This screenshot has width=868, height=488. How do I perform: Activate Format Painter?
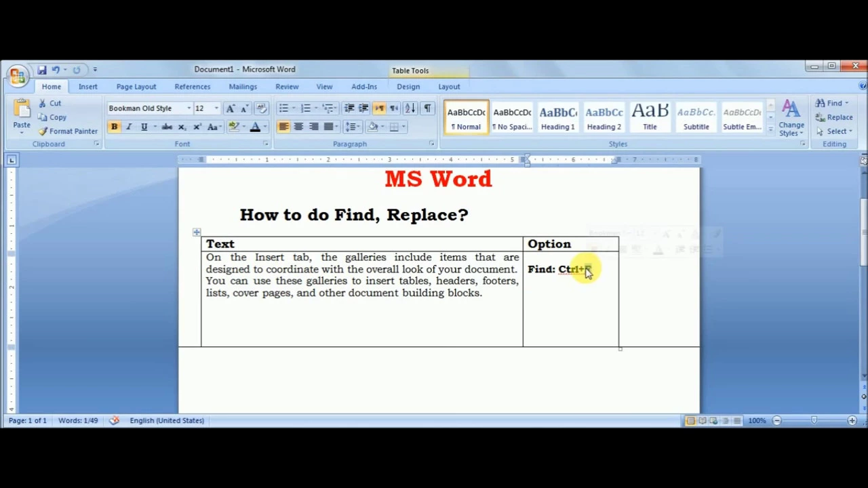pyautogui.click(x=68, y=131)
